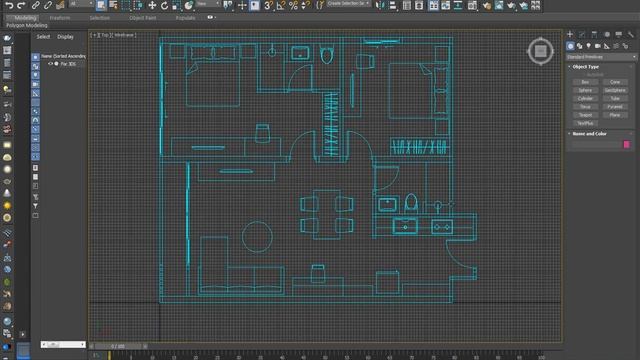Open the Curve Editor
This screenshot has width=640, height=360.
[446, 5]
